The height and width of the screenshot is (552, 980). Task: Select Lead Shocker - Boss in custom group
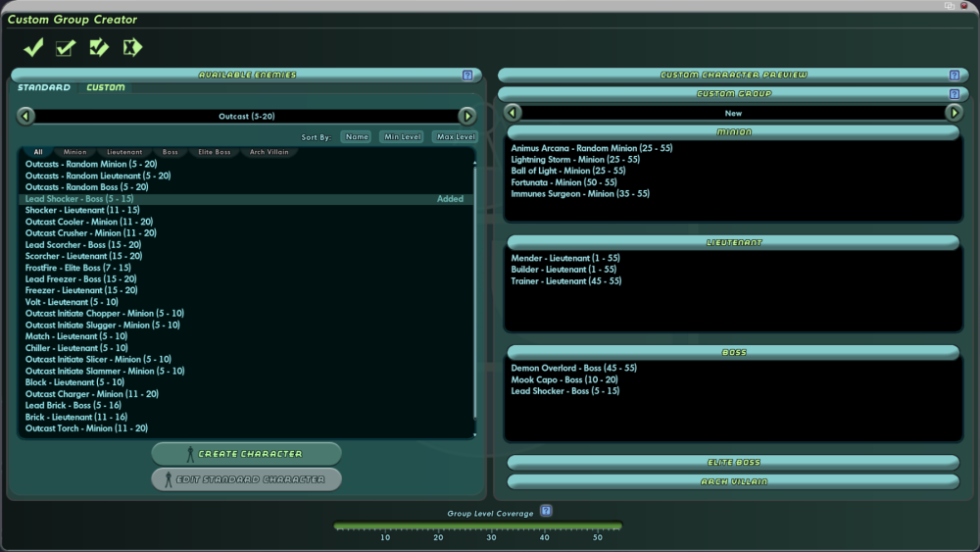pyautogui.click(x=565, y=391)
